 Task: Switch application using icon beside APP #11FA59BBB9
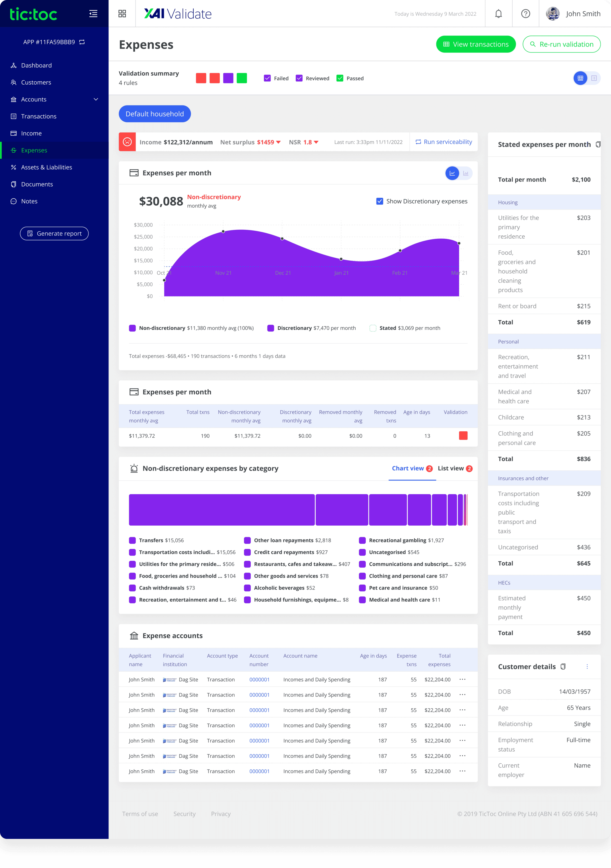click(82, 42)
